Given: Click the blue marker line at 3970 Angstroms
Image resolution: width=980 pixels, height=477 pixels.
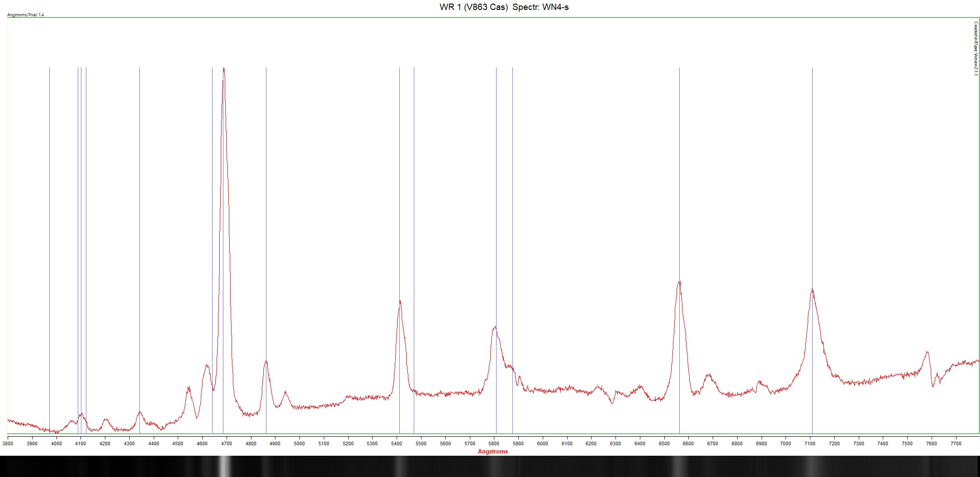Looking at the screenshot, I should coord(49,226).
